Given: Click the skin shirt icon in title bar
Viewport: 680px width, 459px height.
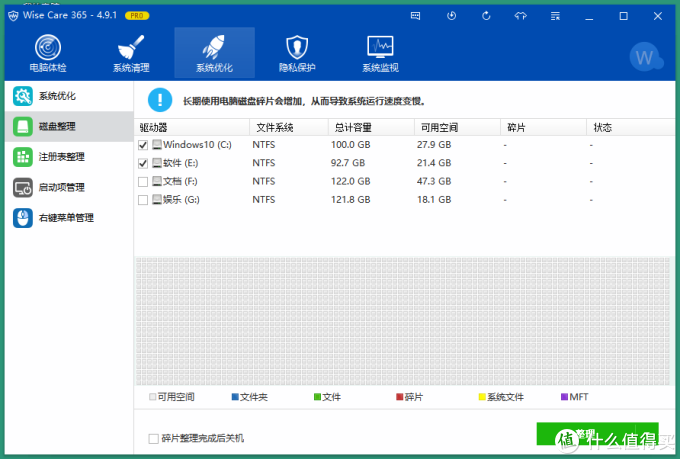Looking at the screenshot, I should 520,16.
